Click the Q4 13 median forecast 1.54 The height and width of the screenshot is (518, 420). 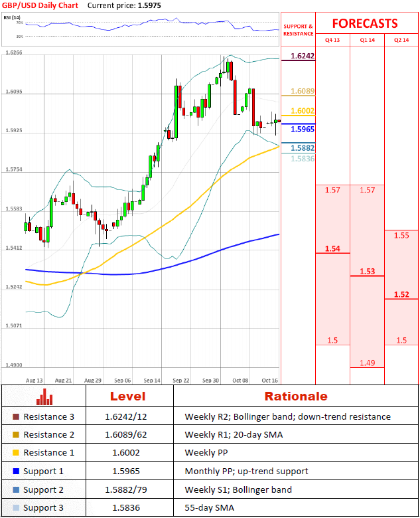coord(332,249)
